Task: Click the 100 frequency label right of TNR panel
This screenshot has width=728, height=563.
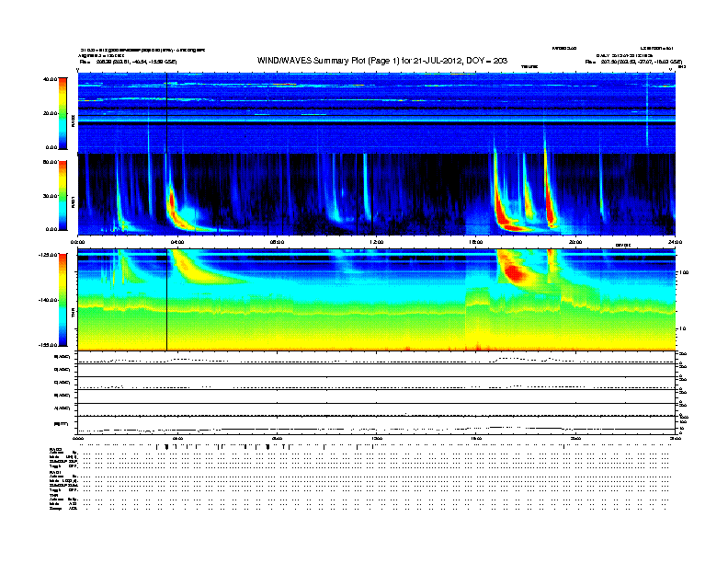Action: coord(684,272)
